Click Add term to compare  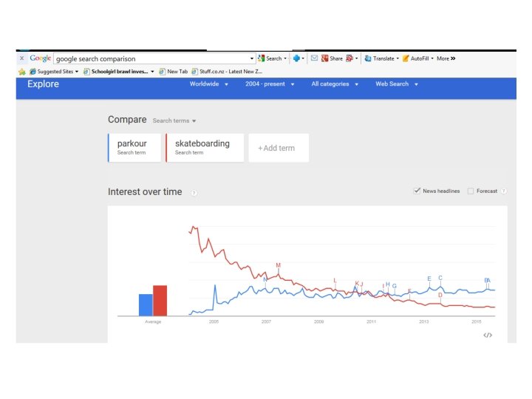[278, 148]
